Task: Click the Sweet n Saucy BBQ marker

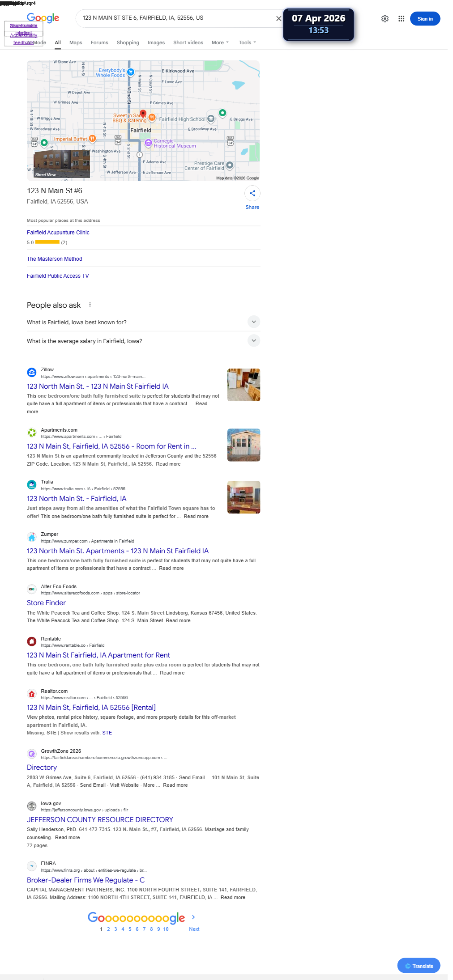Action: 152,117
